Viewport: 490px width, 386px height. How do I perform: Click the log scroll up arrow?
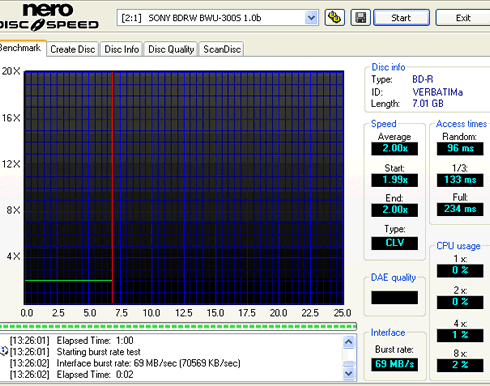click(349, 341)
